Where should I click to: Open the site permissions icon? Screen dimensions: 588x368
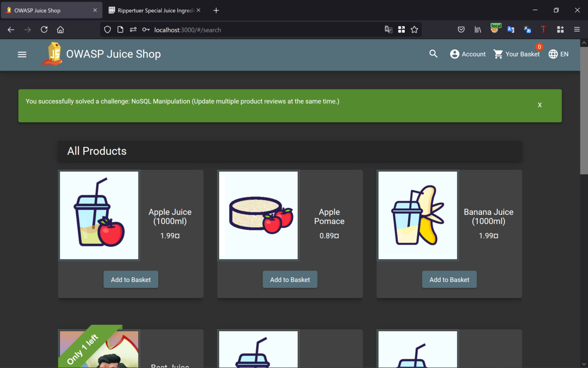coord(133,30)
